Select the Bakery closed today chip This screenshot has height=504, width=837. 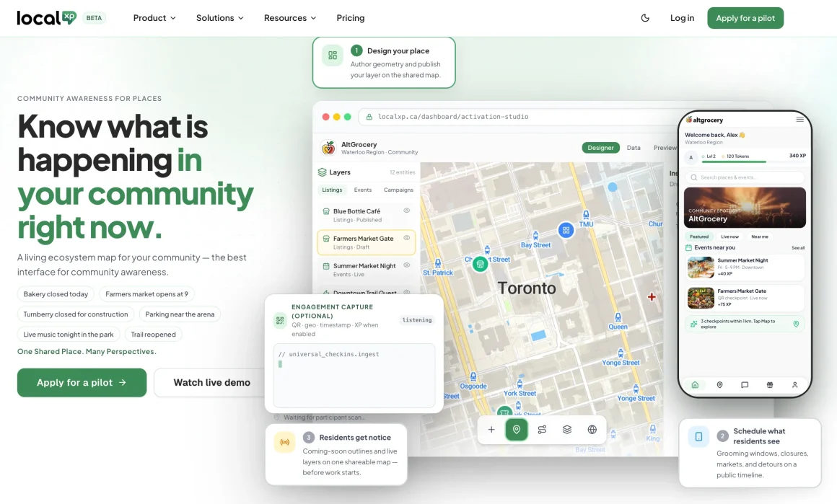[x=56, y=294]
